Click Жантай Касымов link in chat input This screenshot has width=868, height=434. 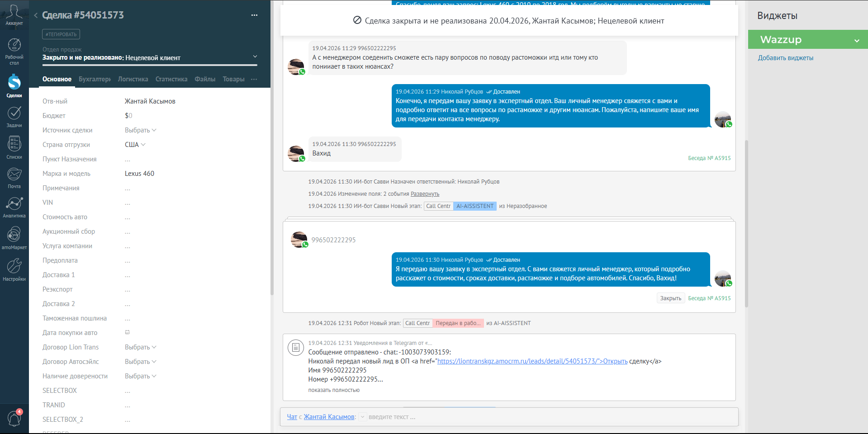pyautogui.click(x=329, y=417)
